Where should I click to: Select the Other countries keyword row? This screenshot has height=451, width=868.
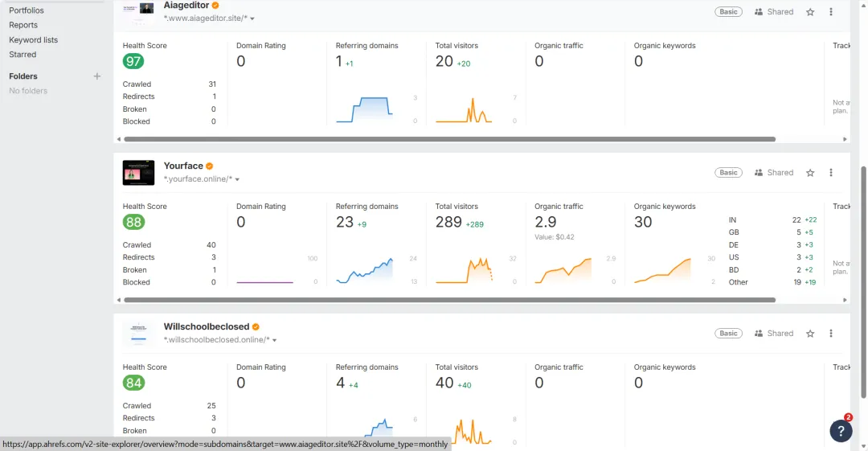[773, 282]
